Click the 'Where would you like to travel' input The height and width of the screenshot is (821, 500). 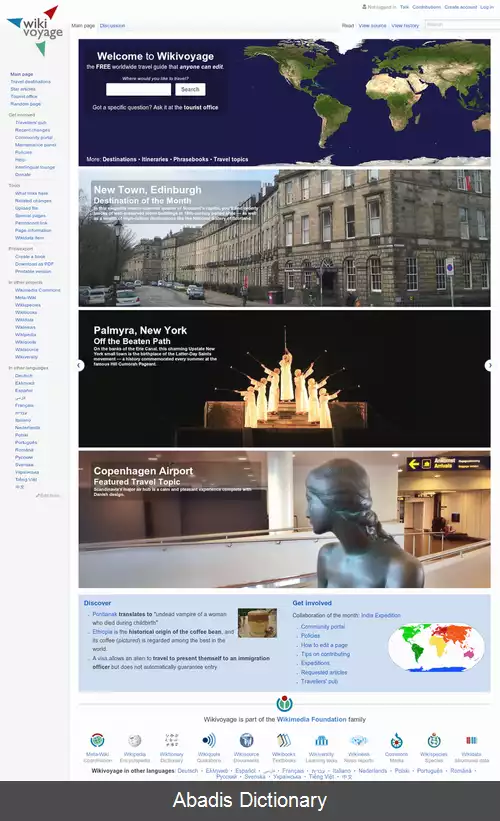(x=138, y=90)
